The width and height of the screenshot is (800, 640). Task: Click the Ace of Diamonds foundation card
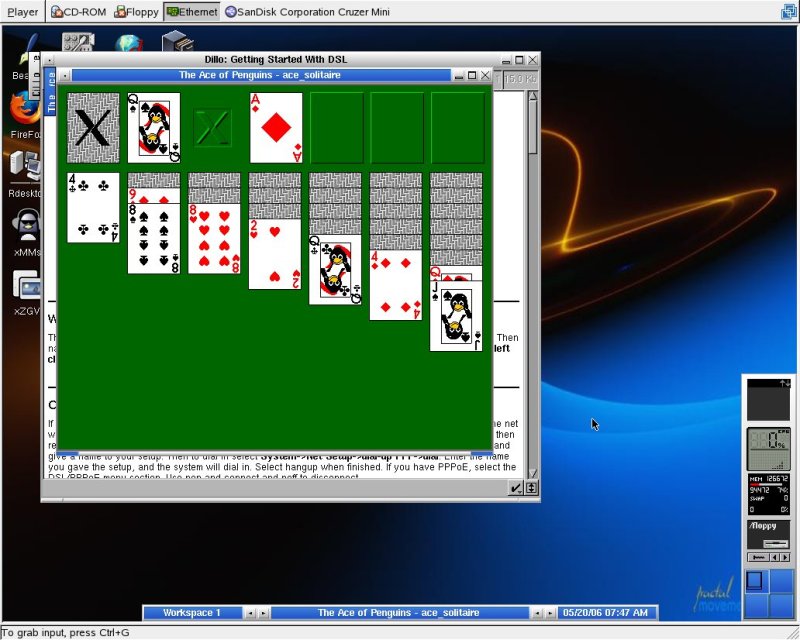pos(275,128)
